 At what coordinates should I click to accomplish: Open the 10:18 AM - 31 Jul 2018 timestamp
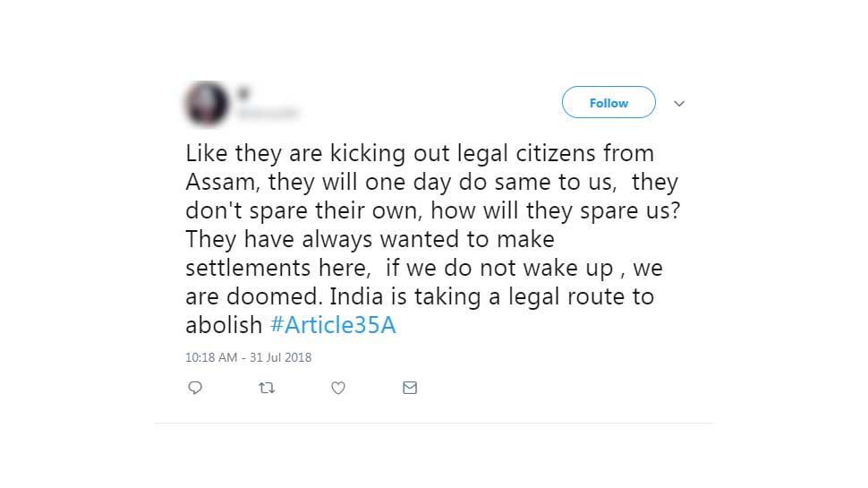[x=248, y=357]
